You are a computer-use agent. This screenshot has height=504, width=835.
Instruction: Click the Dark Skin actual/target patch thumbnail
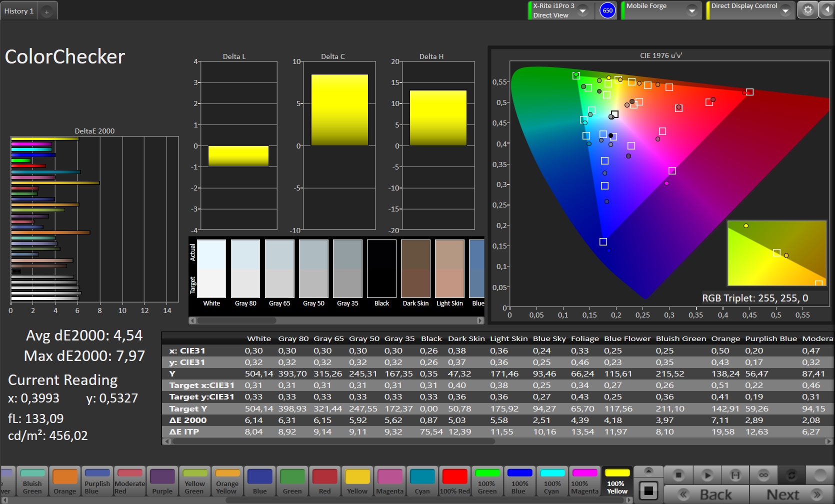click(x=415, y=269)
